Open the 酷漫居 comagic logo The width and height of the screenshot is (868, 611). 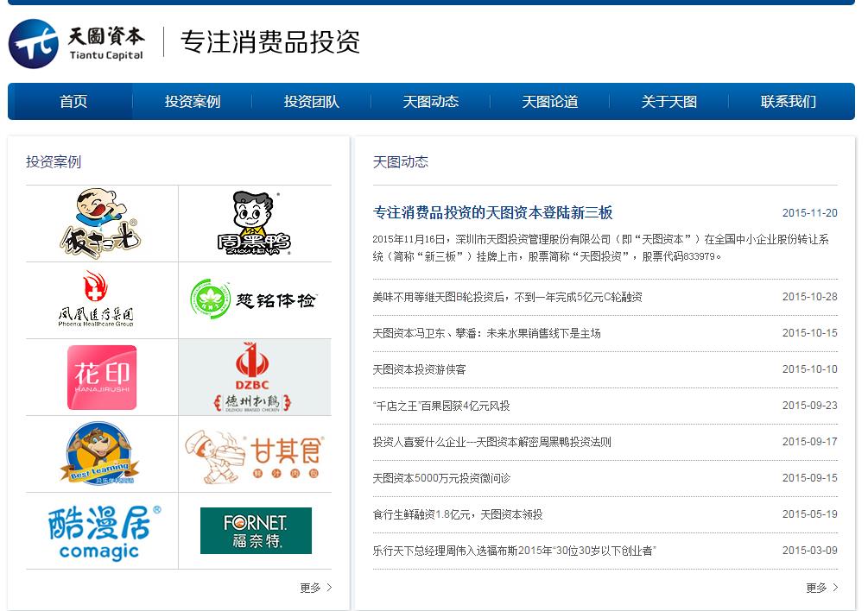pyautogui.click(x=104, y=532)
